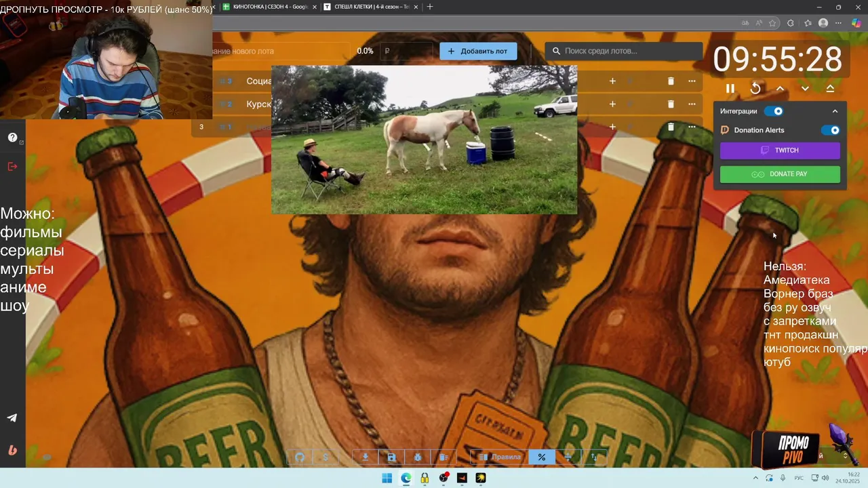Open the Telegram paper-plane sidebar icon
This screenshot has height=488, width=868.
(12, 418)
